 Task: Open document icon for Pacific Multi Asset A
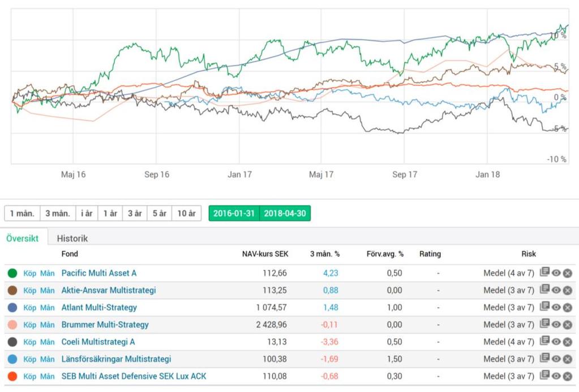pyautogui.click(x=544, y=272)
